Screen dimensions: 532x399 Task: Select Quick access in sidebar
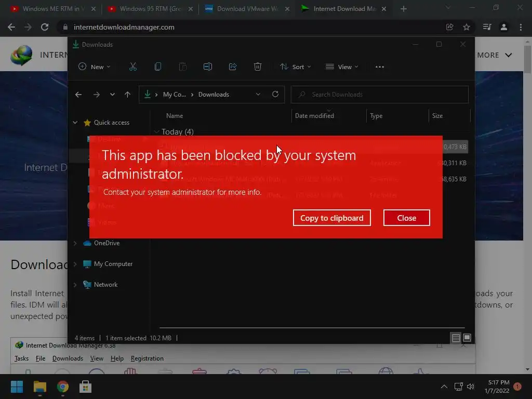[x=112, y=123]
